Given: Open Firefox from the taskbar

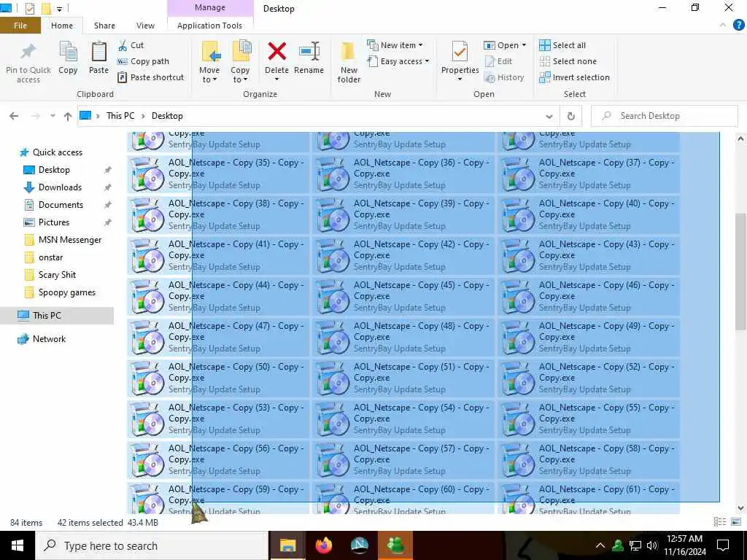Looking at the screenshot, I should pos(323,545).
